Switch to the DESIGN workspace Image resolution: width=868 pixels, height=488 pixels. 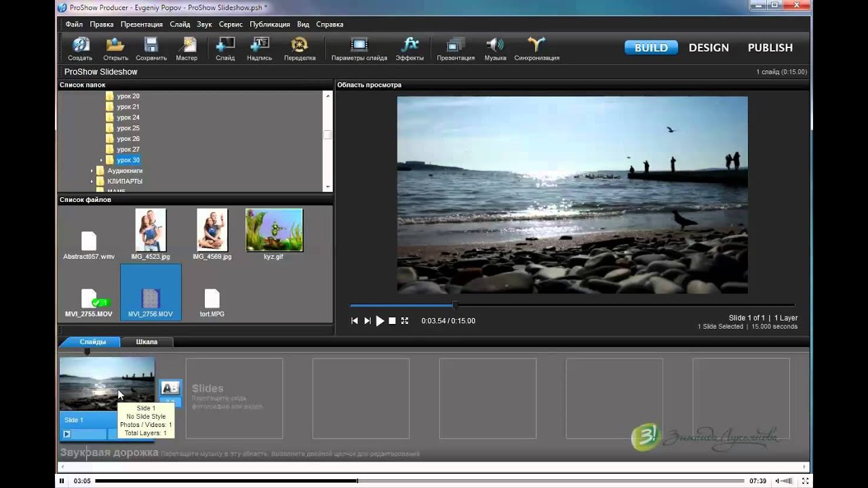(x=709, y=47)
